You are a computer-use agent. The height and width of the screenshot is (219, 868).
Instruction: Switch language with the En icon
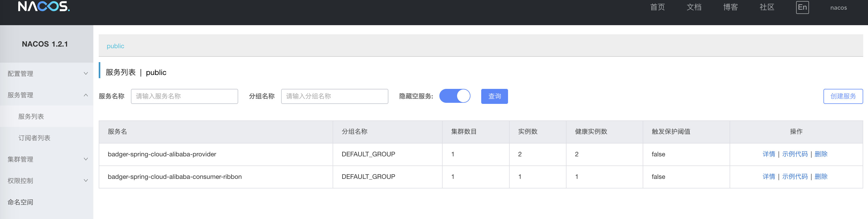(x=802, y=7)
